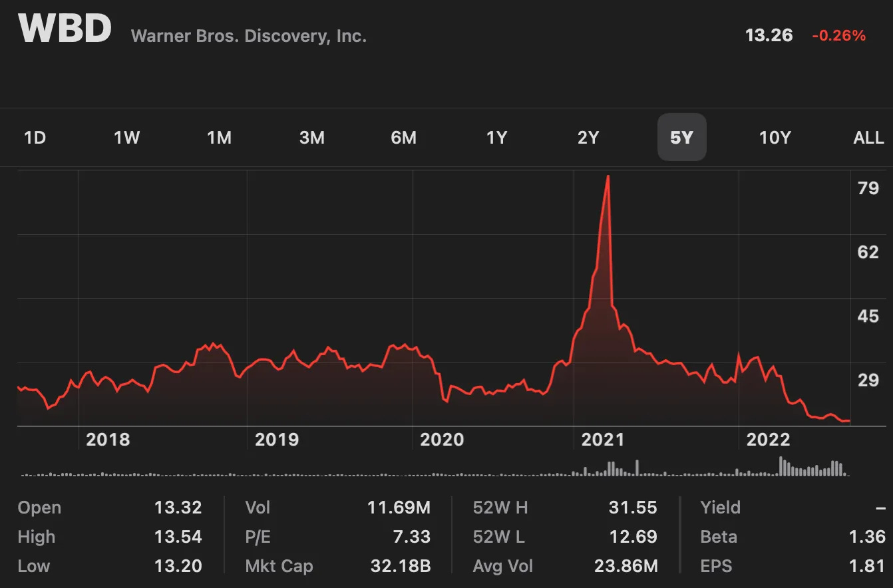Click the Beta value 1.36
Viewport: 893px width, 588px height.
click(868, 537)
